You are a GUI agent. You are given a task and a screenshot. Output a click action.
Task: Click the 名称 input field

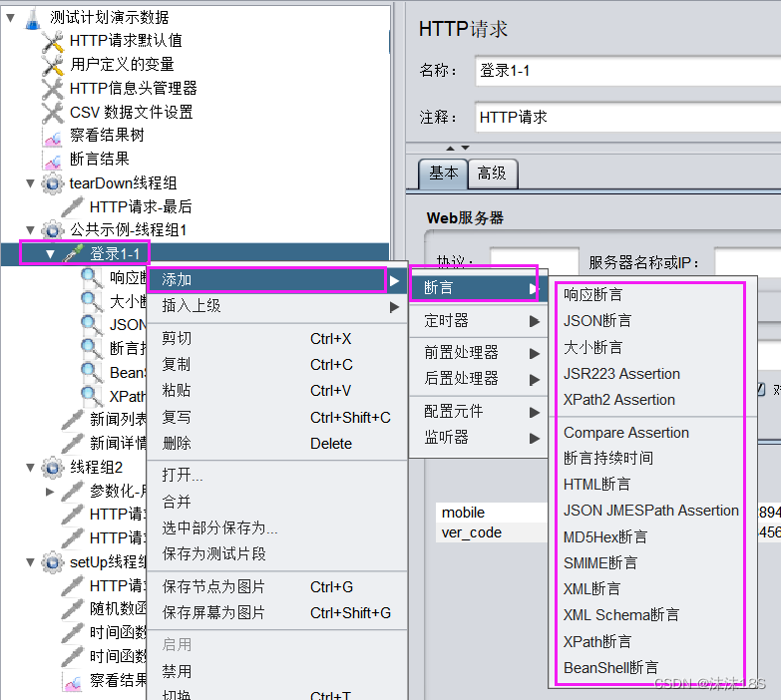pyautogui.click(x=627, y=71)
